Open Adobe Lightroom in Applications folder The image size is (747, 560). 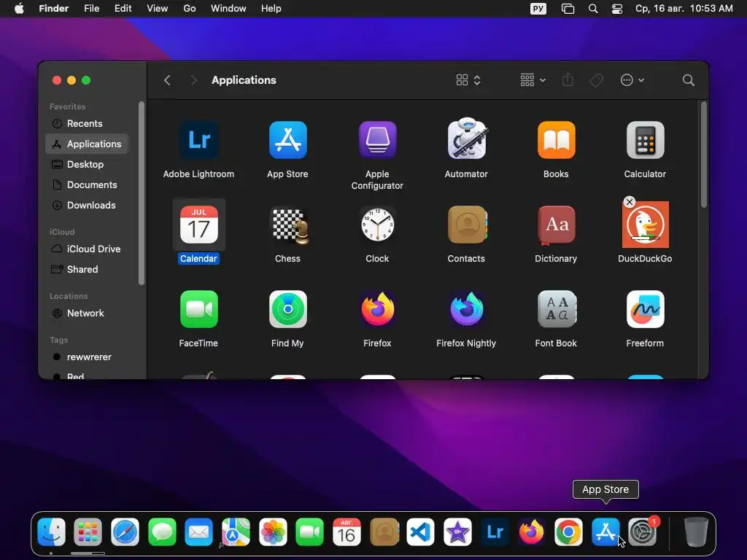(198, 140)
